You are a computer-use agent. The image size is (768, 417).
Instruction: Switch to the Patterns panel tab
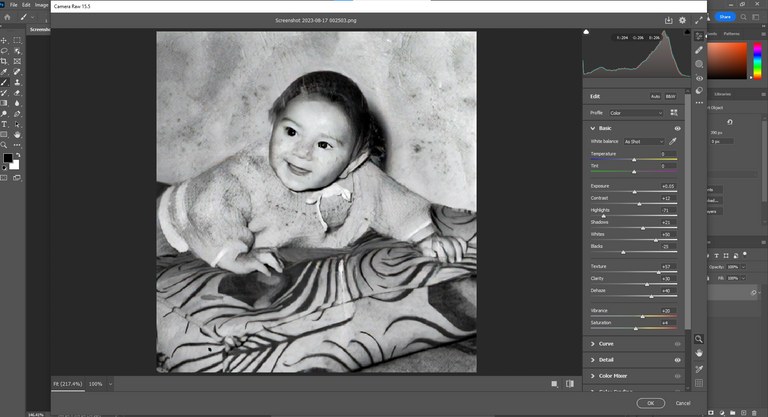point(731,34)
